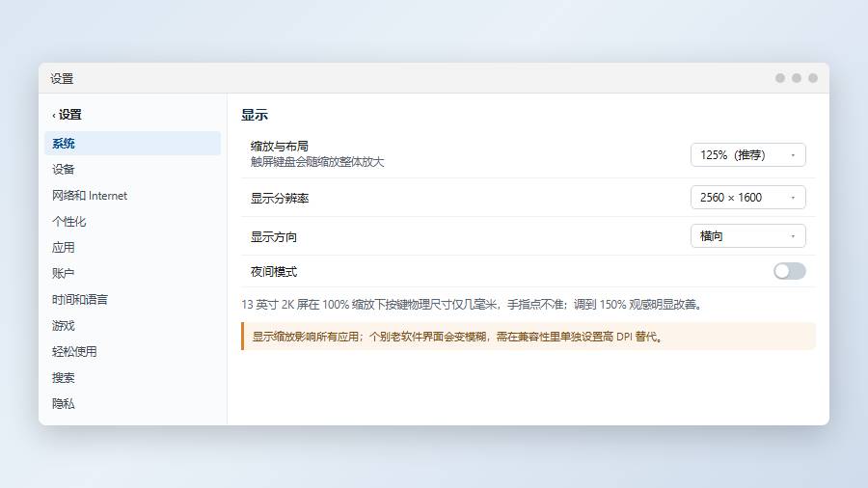The height and width of the screenshot is (488, 868).
Task: Click the 13 英寸 2K 屏 tip text
Action: coord(473,305)
